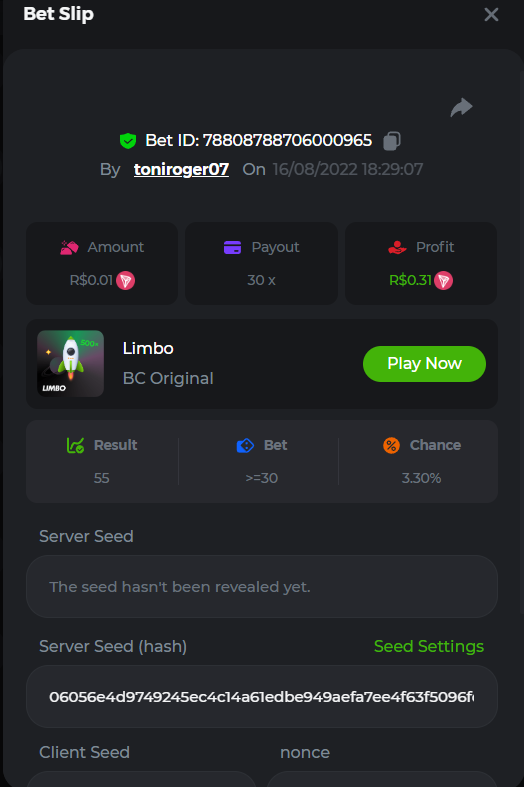Screen dimensions: 524x787
Task: Click the Profit hand icon
Action: [397, 247]
